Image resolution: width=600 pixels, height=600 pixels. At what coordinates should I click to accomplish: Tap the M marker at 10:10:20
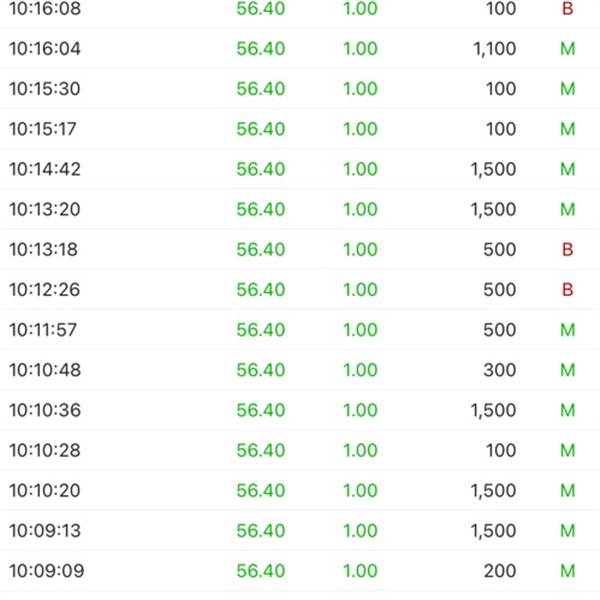click(567, 491)
